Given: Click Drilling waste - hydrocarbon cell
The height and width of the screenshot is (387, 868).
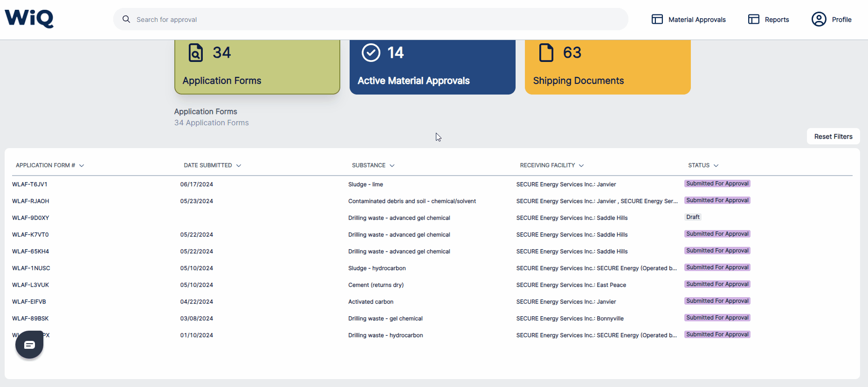Looking at the screenshot, I should [386, 335].
